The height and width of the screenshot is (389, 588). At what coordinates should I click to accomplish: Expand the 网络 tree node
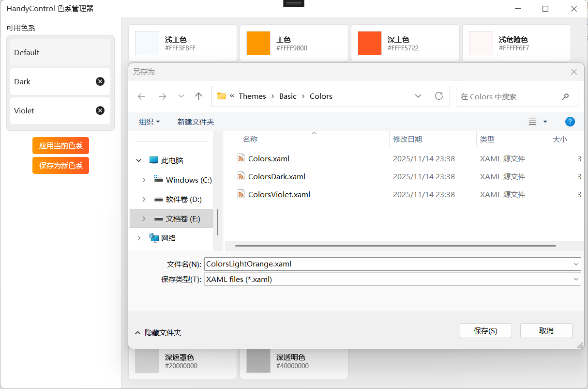click(x=139, y=238)
